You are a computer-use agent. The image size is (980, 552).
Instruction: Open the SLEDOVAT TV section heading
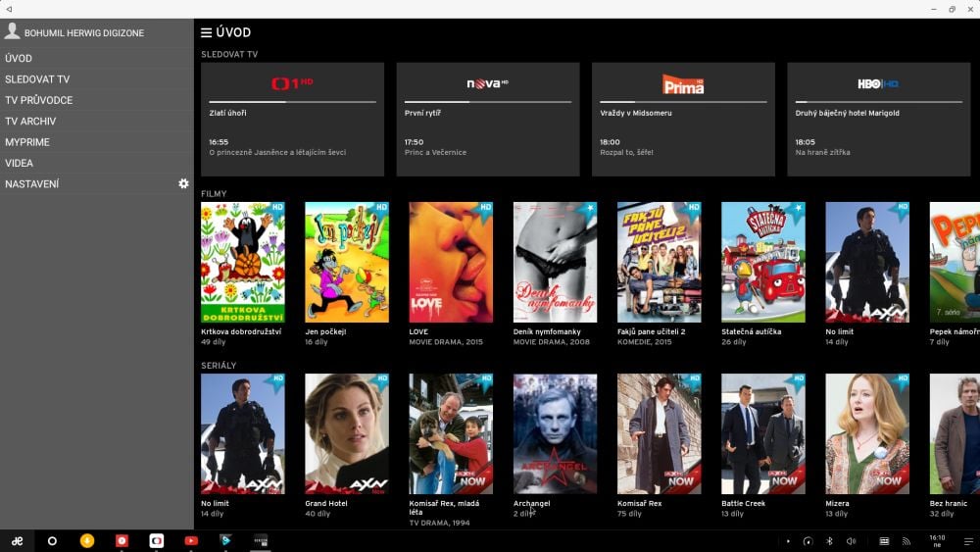[x=229, y=54]
